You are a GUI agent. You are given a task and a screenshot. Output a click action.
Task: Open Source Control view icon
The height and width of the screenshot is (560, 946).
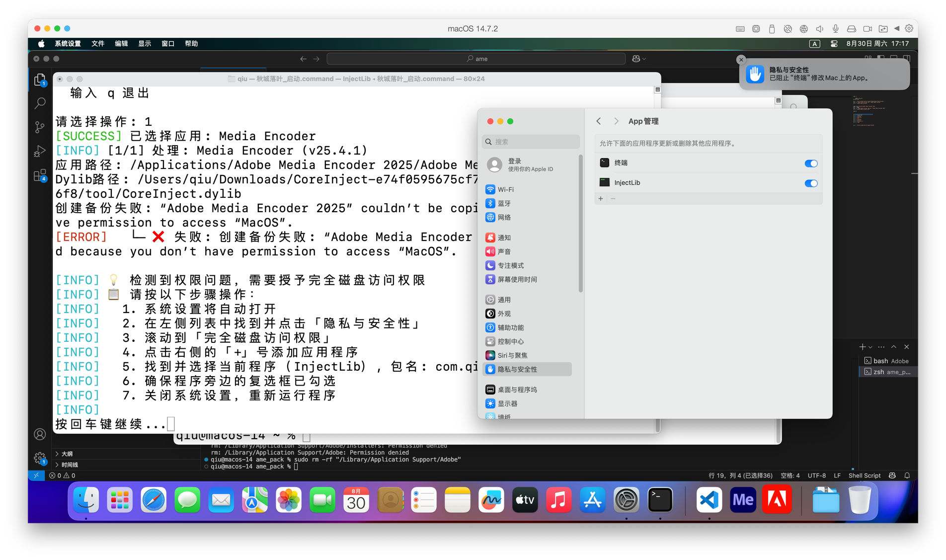(x=40, y=127)
